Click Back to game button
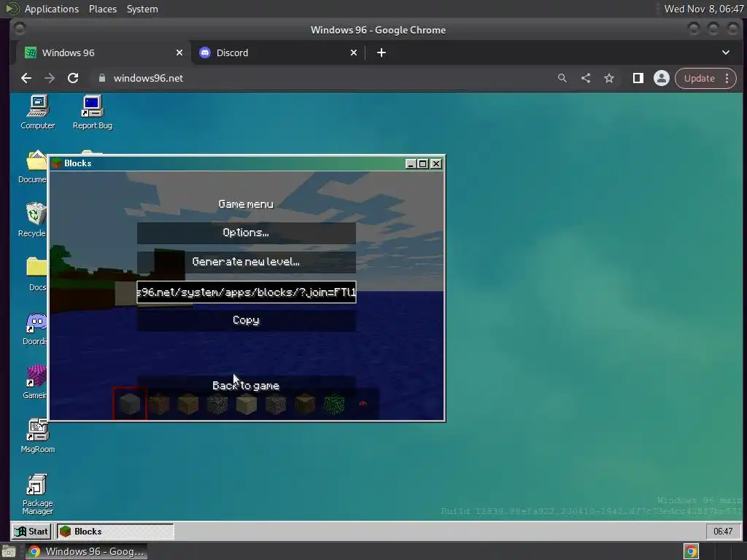The image size is (747, 560). tap(247, 385)
